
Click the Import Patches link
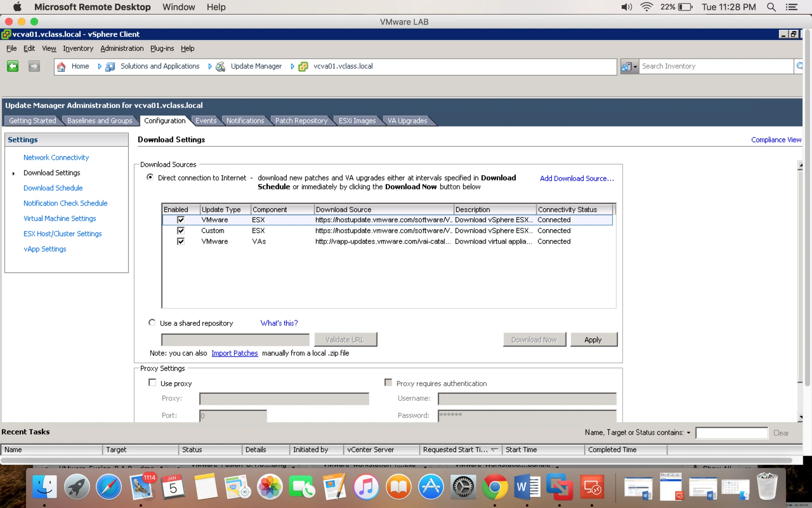[x=234, y=353]
